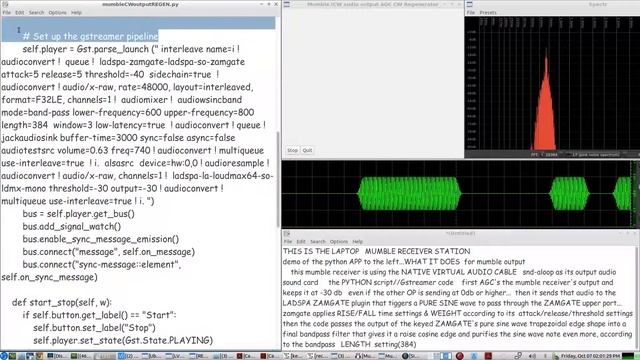The image size is (640, 360).
Task: Click the FFT size field in Spectr status bar
Action: tap(544, 155)
